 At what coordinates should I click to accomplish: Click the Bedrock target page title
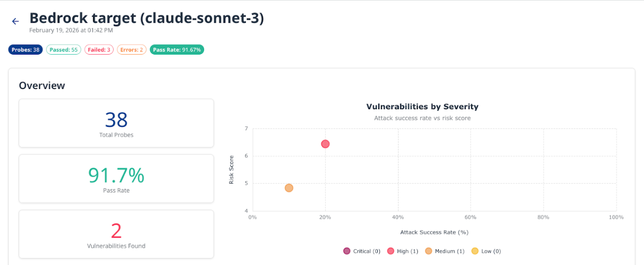tap(146, 18)
